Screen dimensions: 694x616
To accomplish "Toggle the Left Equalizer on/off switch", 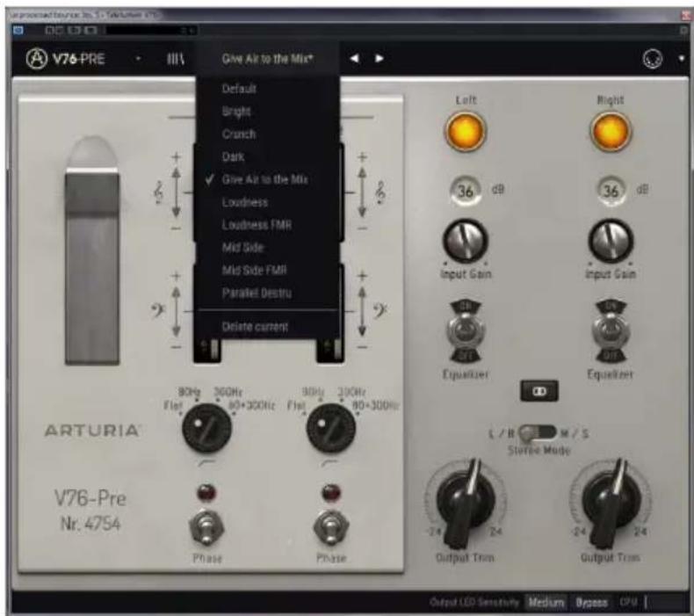I will [466, 330].
